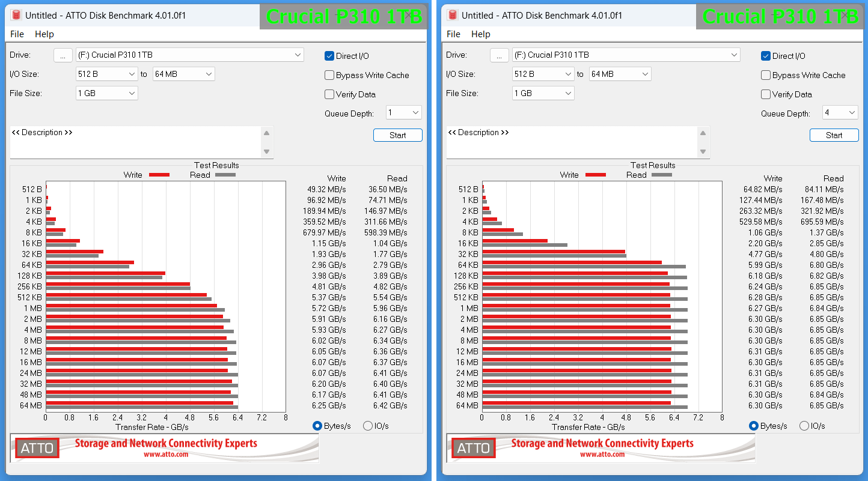
Task: Select the Bytes/s radio button in the right window
Action: tap(754, 426)
